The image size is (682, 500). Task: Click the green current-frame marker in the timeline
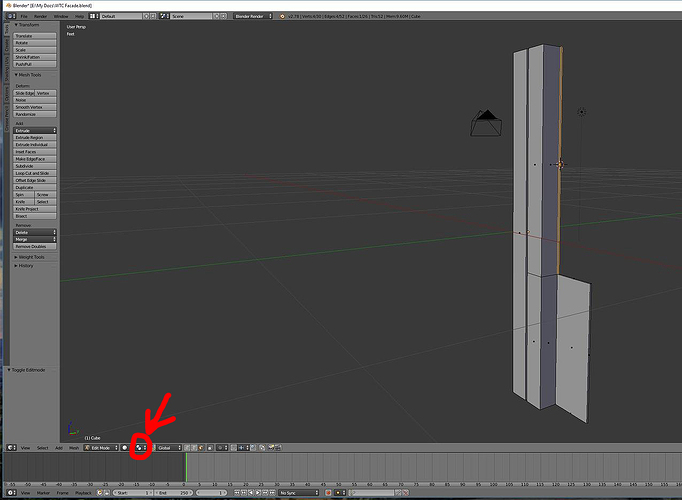pos(186,467)
